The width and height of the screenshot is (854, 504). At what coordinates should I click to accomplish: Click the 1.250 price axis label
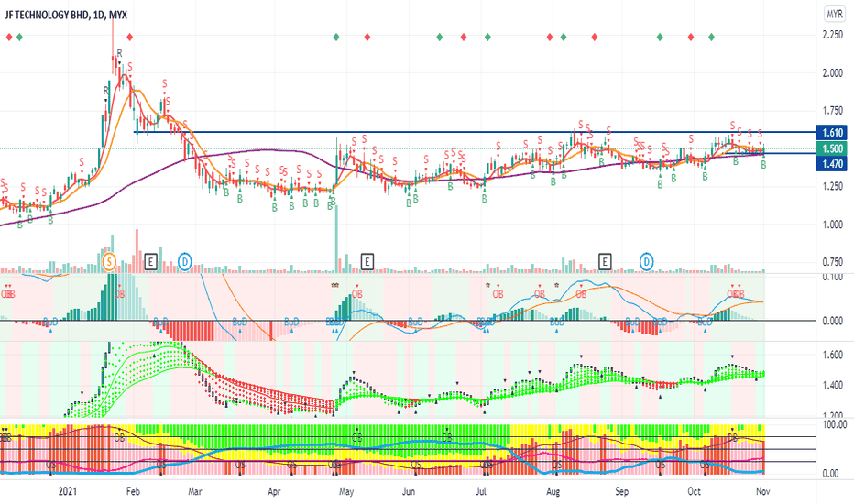(x=833, y=186)
